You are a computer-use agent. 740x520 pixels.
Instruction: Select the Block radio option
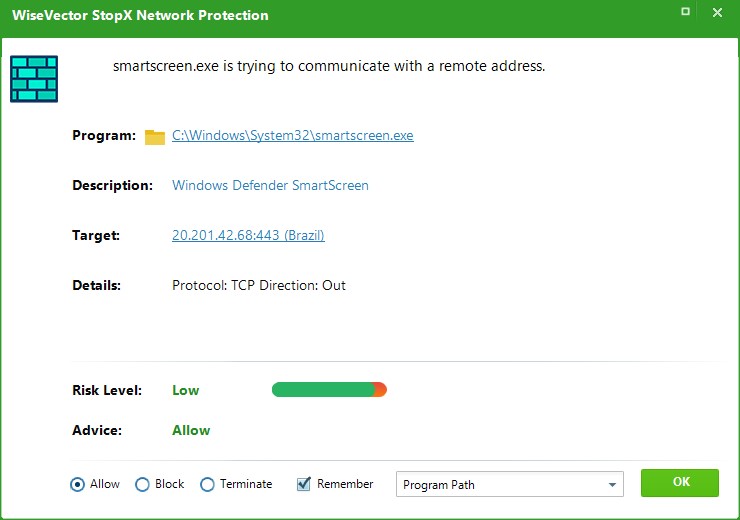point(142,484)
